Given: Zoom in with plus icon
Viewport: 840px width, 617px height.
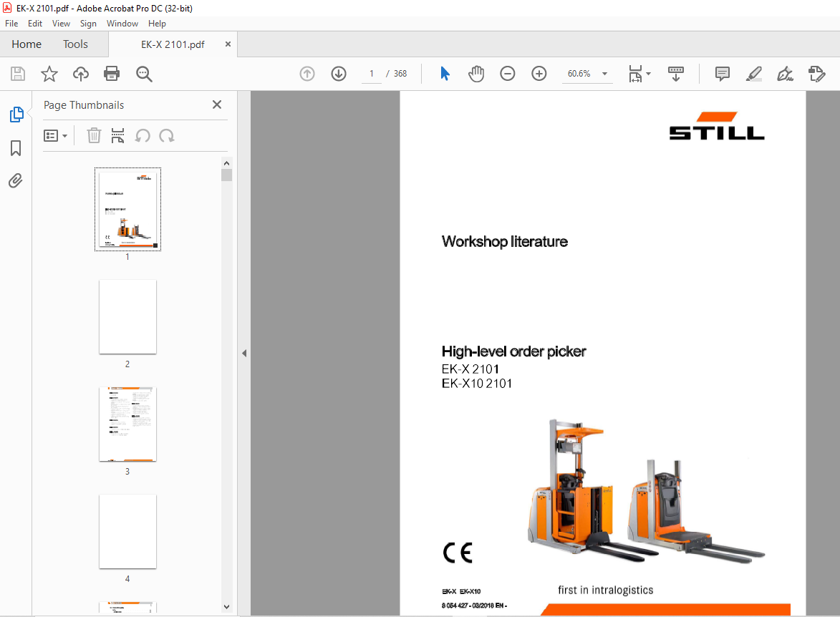Looking at the screenshot, I should click(x=539, y=74).
